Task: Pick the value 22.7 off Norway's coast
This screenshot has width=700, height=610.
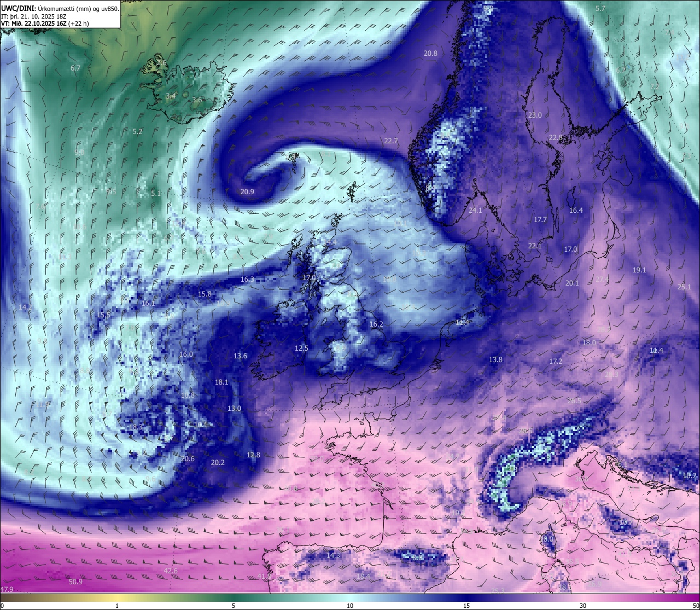Action: [390, 141]
